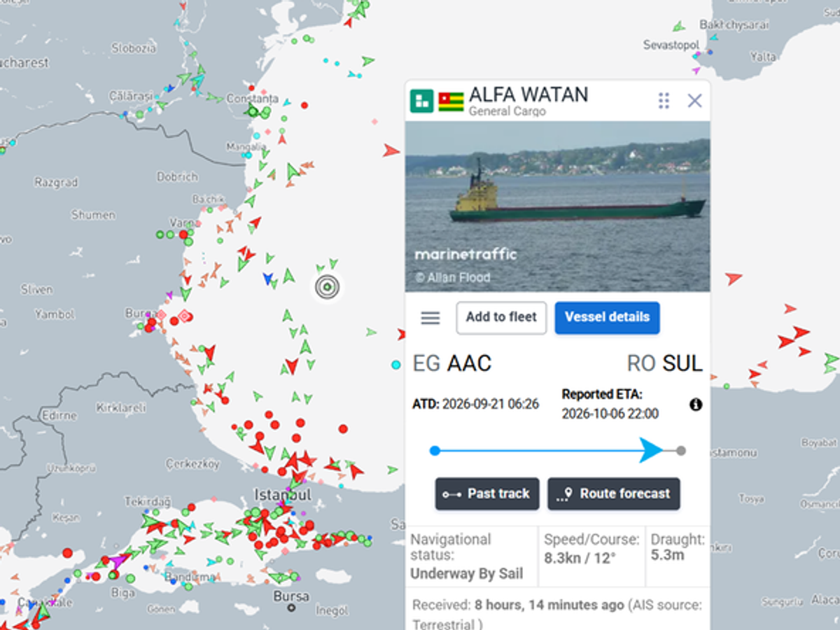Grab the six-dot drag handle on vessel card
Screen dimensions: 840x630
[664, 101]
